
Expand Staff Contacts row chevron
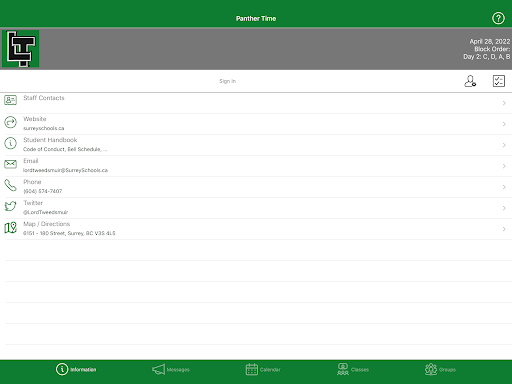(x=504, y=103)
